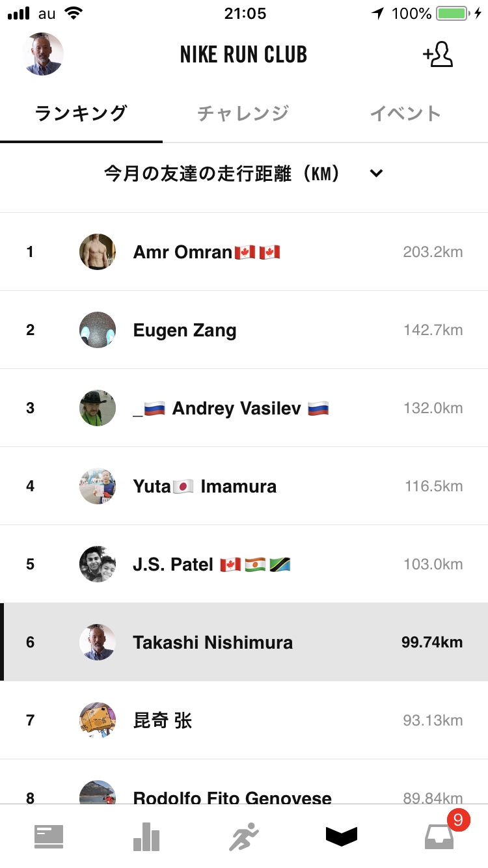Tap 昆奇 张's 93.13km distance
This screenshot has height=868, width=488.
pyautogui.click(x=433, y=720)
